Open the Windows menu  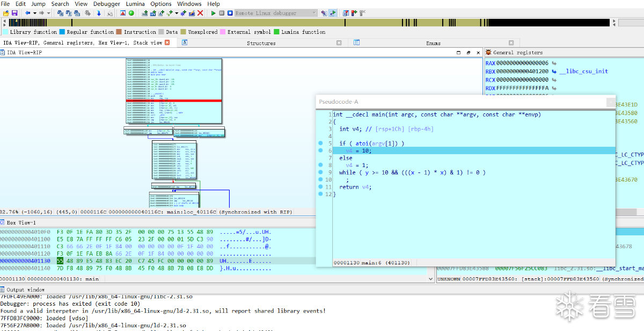click(x=189, y=4)
